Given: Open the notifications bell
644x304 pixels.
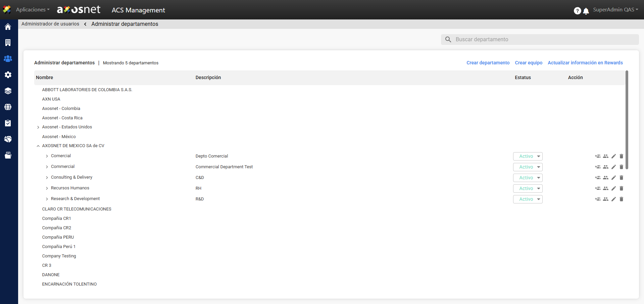Looking at the screenshot, I should coord(586,11).
